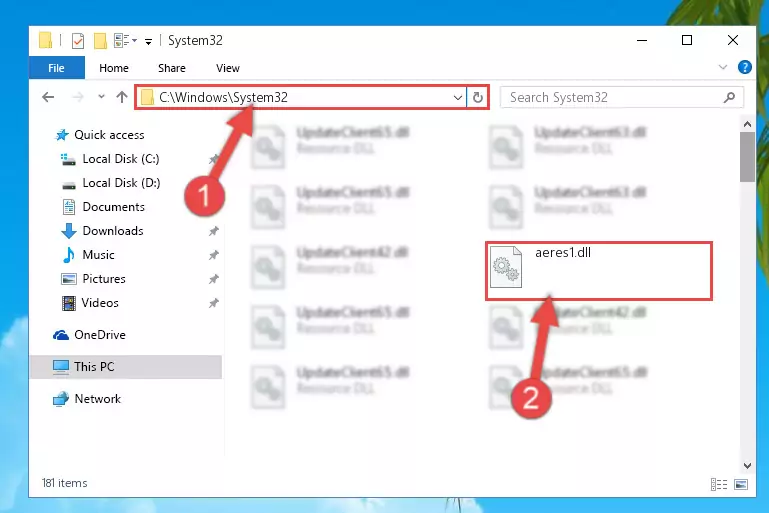Click the aeres1.dll file name
769x513 pixels.
tap(563, 253)
